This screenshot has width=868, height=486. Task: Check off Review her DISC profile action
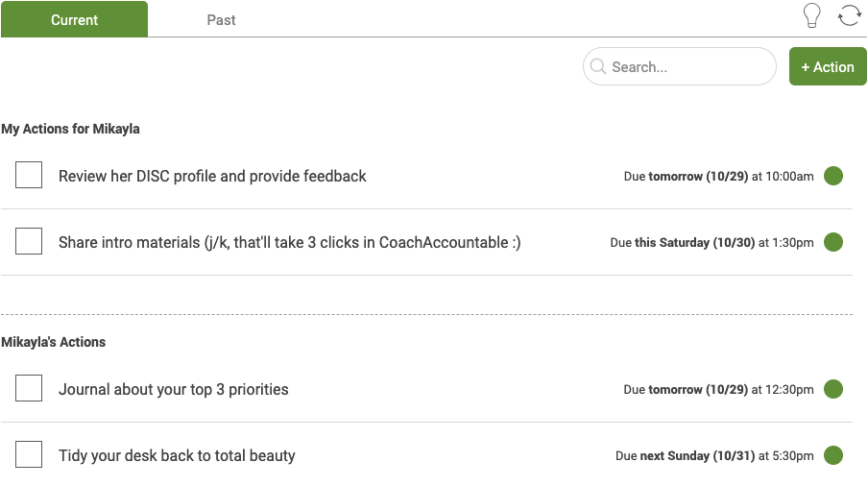[29, 175]
